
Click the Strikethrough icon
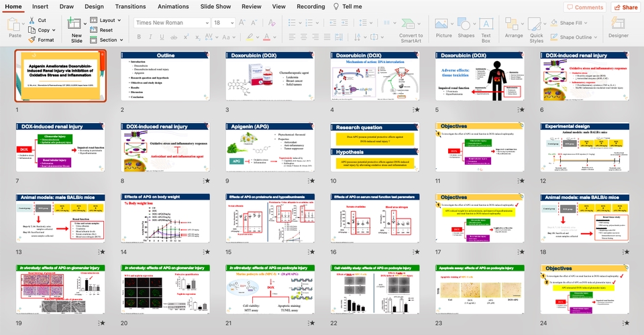[x=174, y=37]
